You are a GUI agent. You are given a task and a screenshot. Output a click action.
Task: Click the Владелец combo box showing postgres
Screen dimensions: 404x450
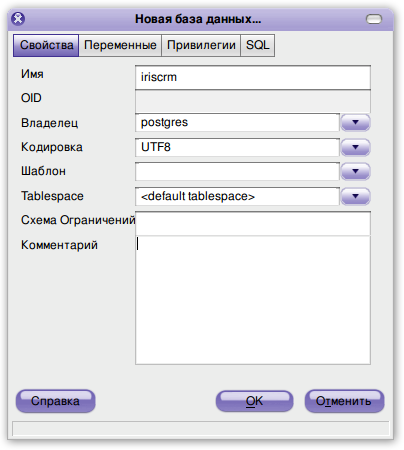[237, 123]
